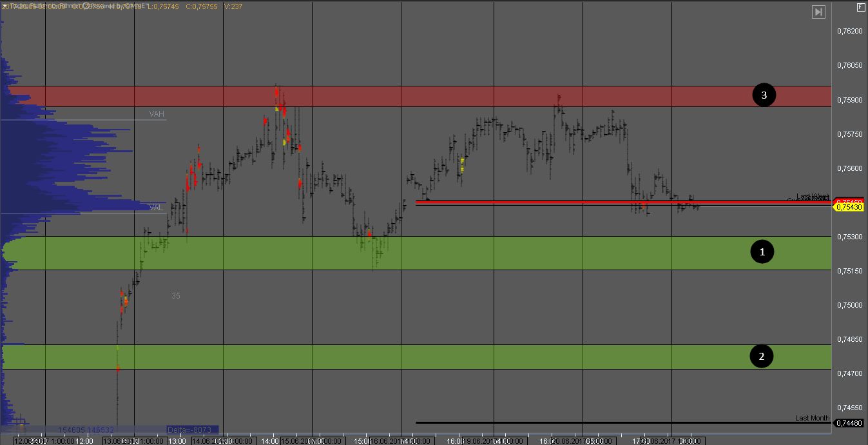Click the black circle marker numbered 2
The height and width of the screenshot is (445, 868).
[762, 356]
